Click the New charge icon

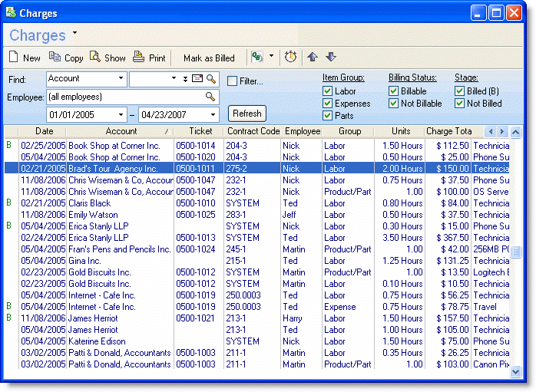[14, 58]
